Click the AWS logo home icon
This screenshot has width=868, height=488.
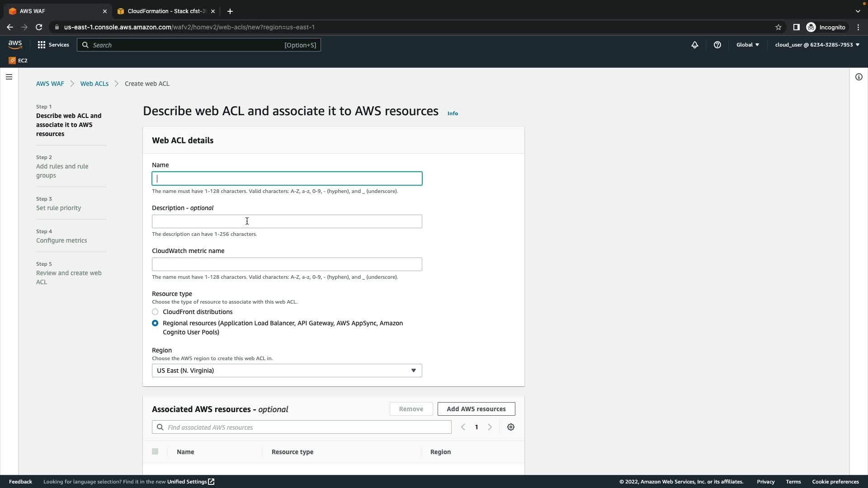15,44
